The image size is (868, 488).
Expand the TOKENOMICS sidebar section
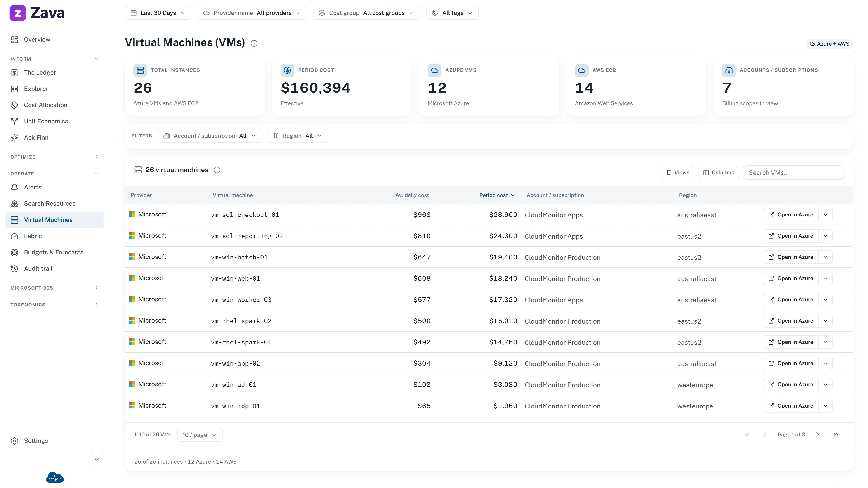click(55, 305)
